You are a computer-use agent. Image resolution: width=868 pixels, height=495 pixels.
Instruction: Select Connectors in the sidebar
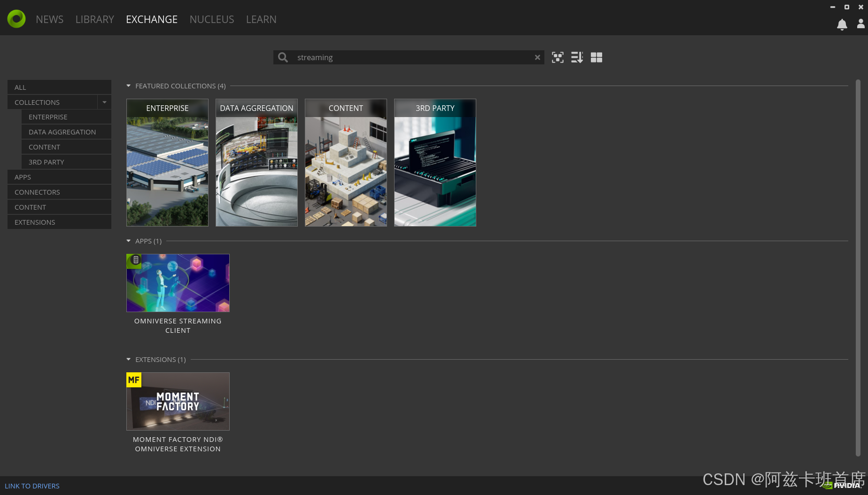click(x=37, y=192)
